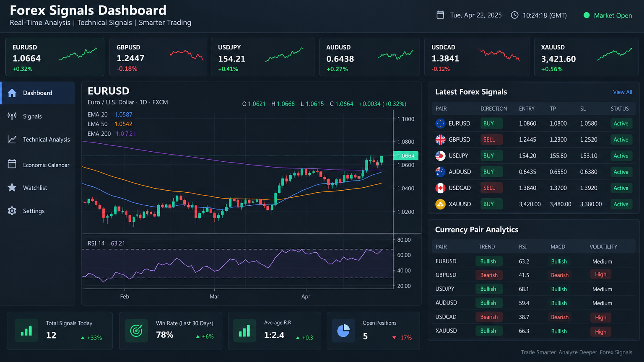Click the Market Open status indicator

[608, 16]
